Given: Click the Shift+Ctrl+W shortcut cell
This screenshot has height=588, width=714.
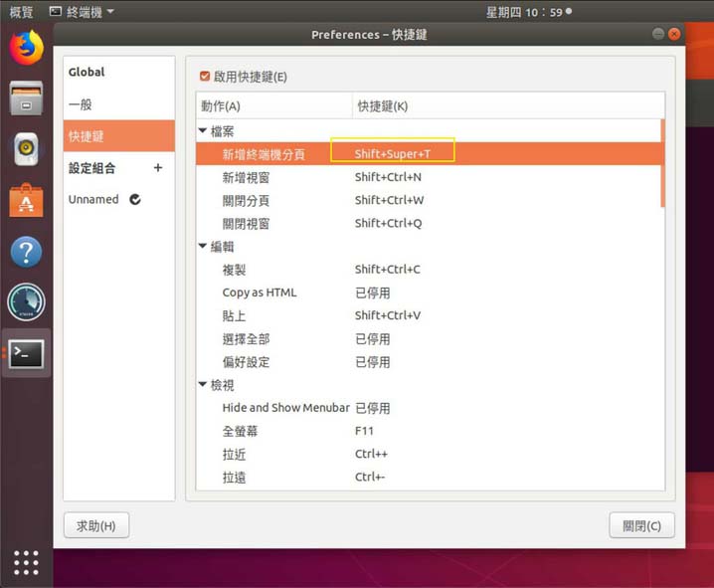Looking at the screenshot, I should (x=390, y=200).
